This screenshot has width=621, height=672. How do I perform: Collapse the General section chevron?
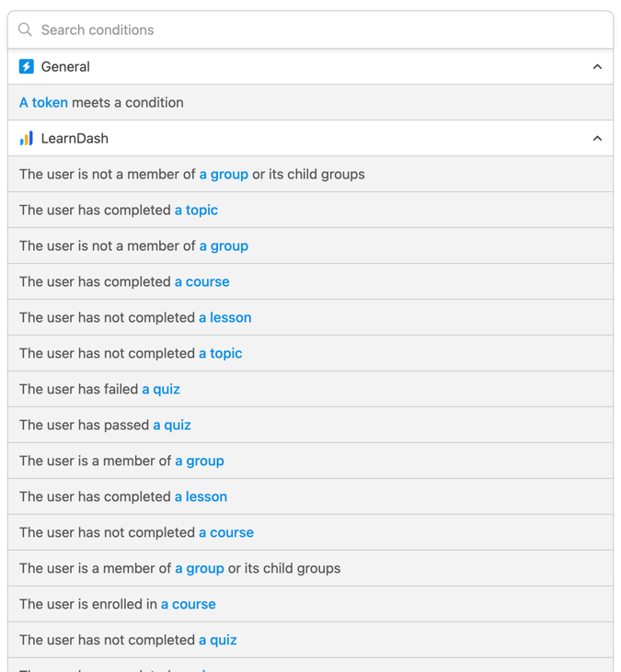tap(597, 66)
